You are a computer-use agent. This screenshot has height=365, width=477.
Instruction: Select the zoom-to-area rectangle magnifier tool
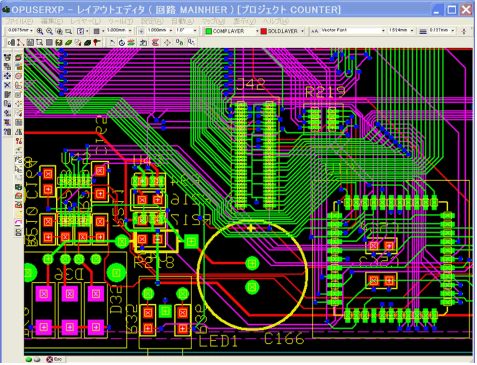(69, 31)
